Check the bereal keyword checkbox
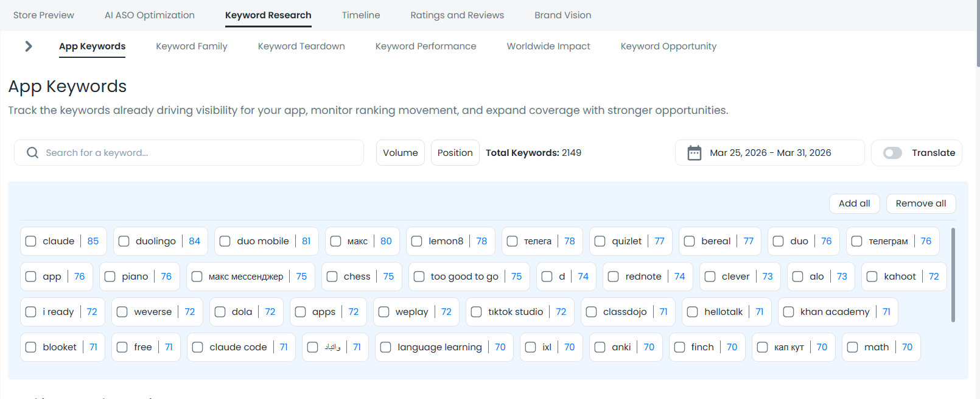The image size is (980, 399). 689,241
